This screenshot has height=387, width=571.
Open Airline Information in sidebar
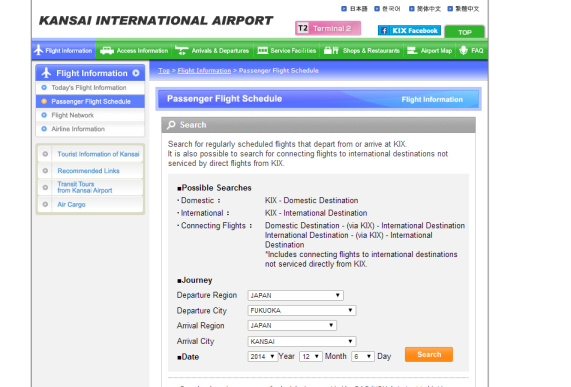[x=90, y=129]
